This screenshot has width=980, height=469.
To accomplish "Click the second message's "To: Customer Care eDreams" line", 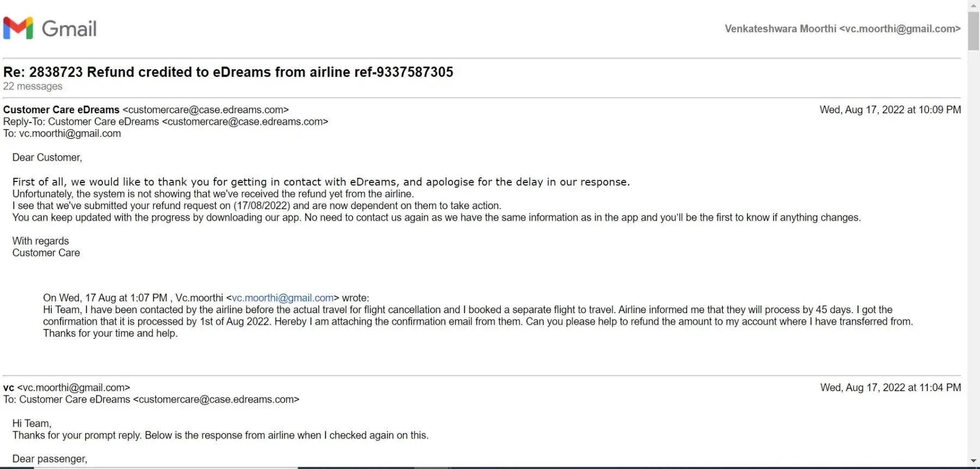I will (x=151, y=399).
